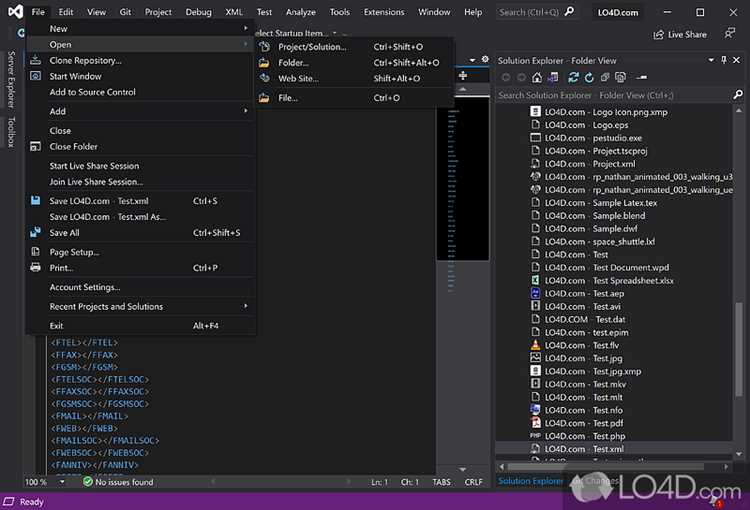The image size is (750, 510).
Task: Toggle TABS indentation setting in status bar
Action: [x=441, y=482]
